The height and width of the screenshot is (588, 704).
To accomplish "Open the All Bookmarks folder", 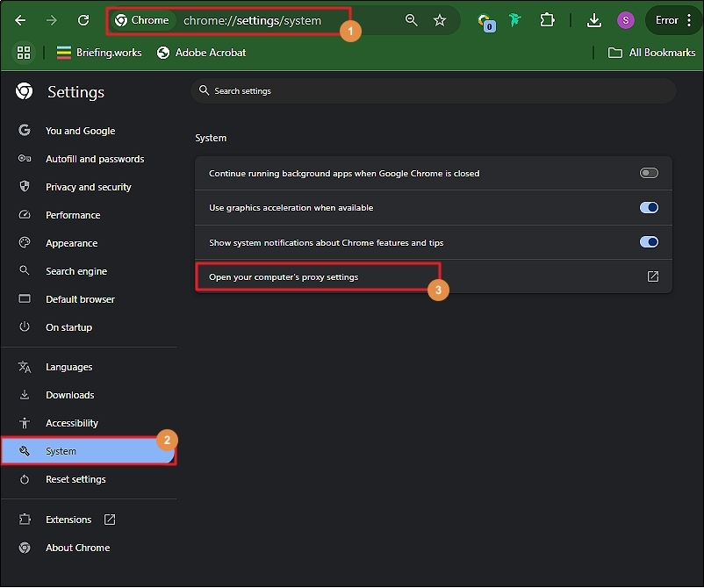I will coord(651,53).
